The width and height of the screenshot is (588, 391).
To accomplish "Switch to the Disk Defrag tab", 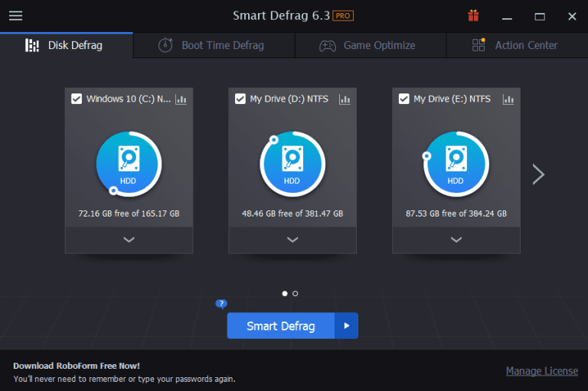I will tap(67, 45).
